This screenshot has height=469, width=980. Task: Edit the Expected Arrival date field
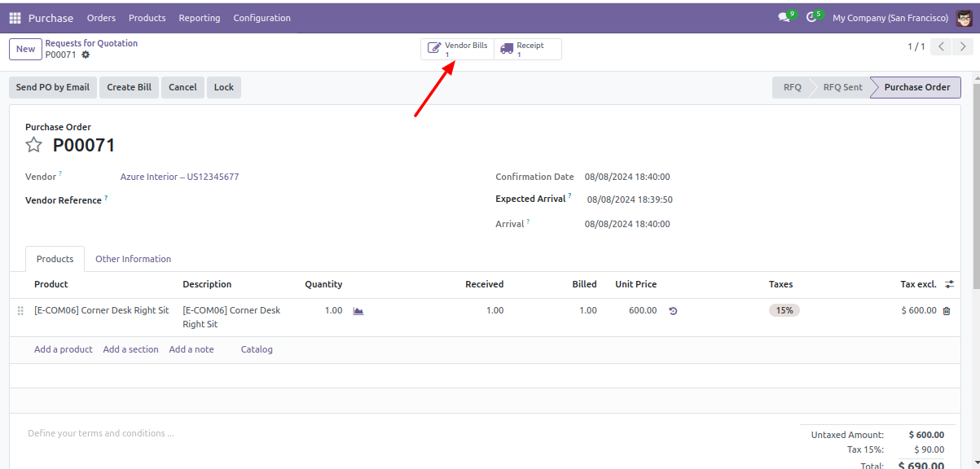pos(630,199)
